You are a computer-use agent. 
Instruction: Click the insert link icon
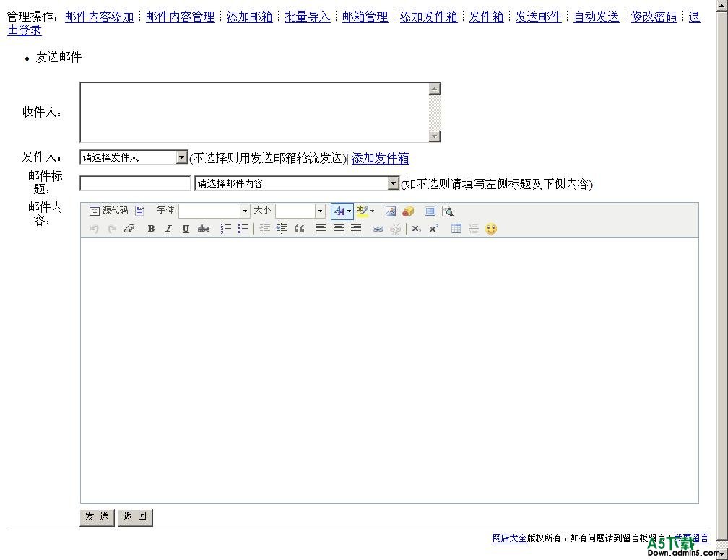378,229
